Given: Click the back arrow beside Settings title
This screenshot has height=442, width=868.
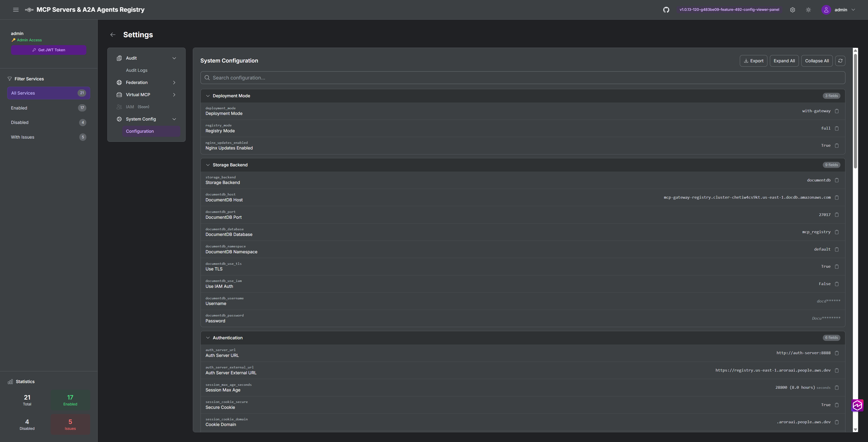Looking at the screenshot, I should [113, 35].
